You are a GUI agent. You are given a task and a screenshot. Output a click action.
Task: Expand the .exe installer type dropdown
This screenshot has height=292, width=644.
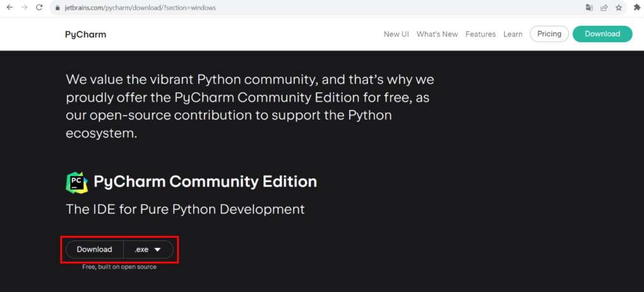pos(148,249)
